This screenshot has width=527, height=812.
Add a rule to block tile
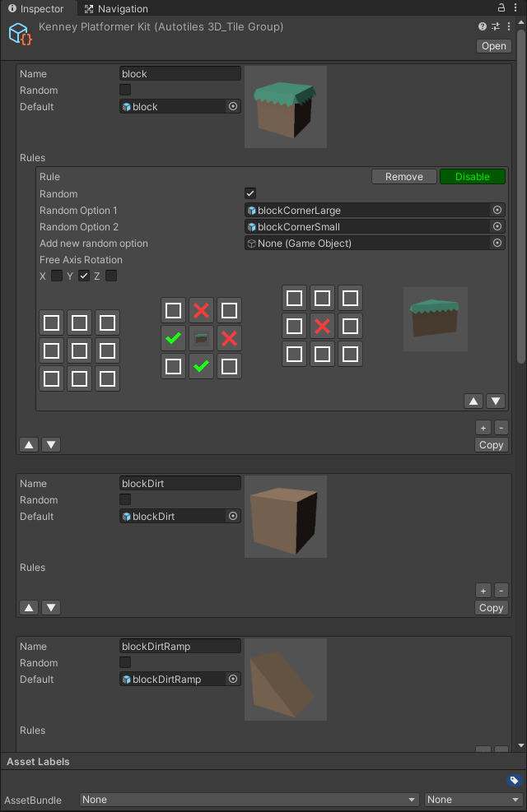pos(483,428)
